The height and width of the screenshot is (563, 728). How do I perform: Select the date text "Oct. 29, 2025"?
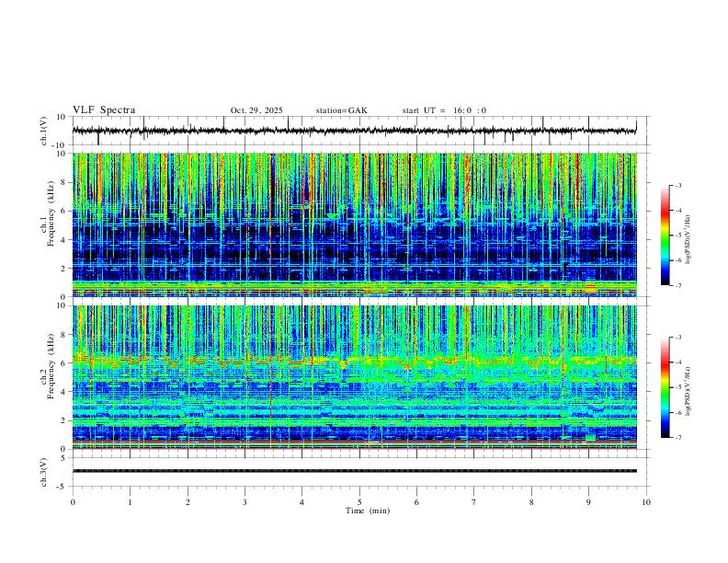[x=256, y=110]
